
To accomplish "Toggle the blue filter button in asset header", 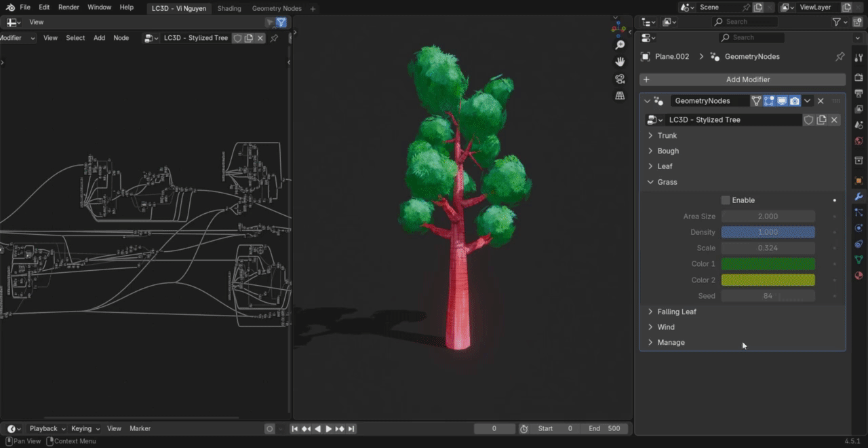I will coord(281,22).
